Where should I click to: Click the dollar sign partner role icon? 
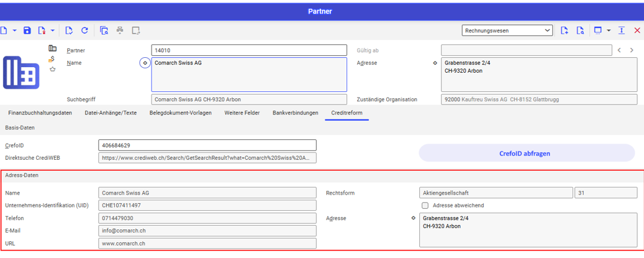52,59
